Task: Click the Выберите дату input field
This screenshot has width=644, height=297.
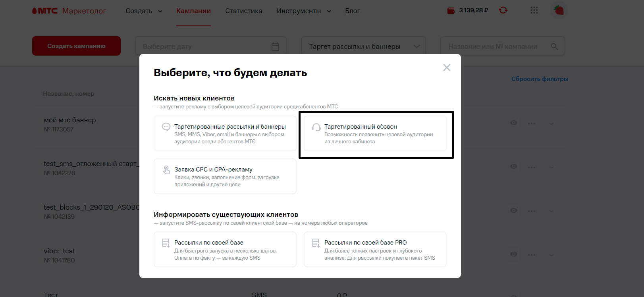Action: tap(210, 46)
